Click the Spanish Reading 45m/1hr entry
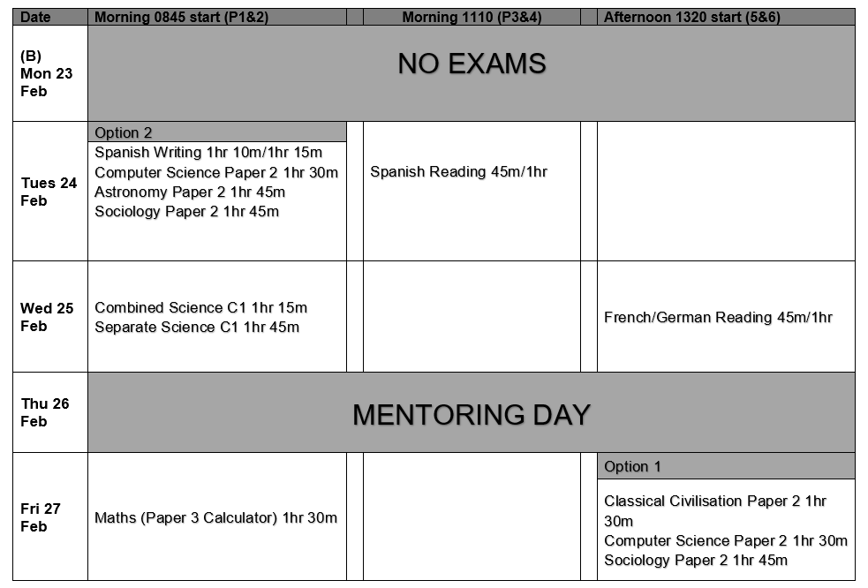This screenshot has height=588, width=868. 458,172
